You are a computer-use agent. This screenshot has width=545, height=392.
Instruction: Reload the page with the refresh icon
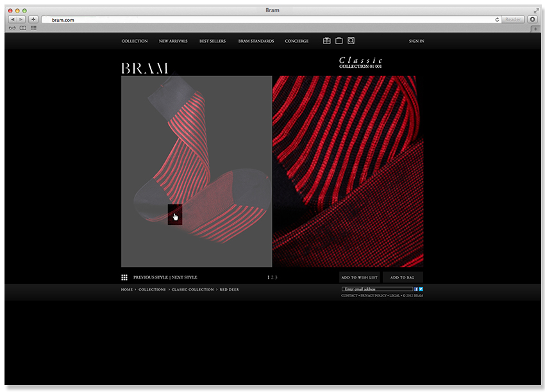click(x=497, y=19)
